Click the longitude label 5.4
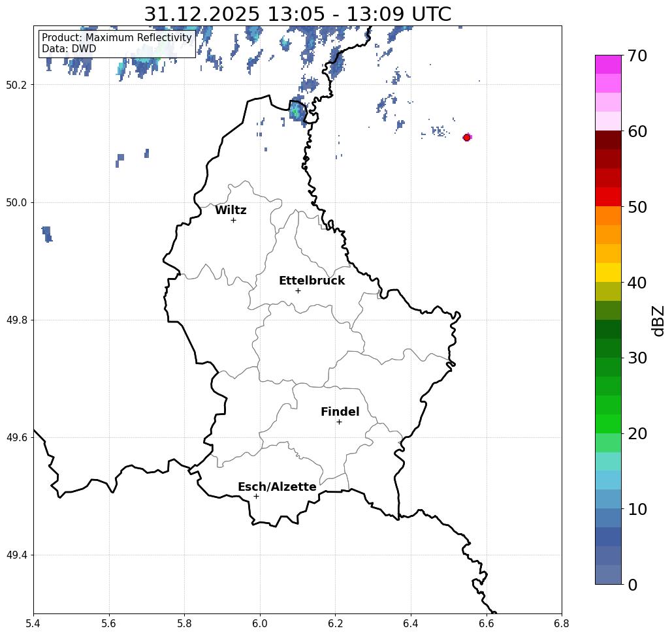This screenshot has height=635, width=672. point(33,623)
